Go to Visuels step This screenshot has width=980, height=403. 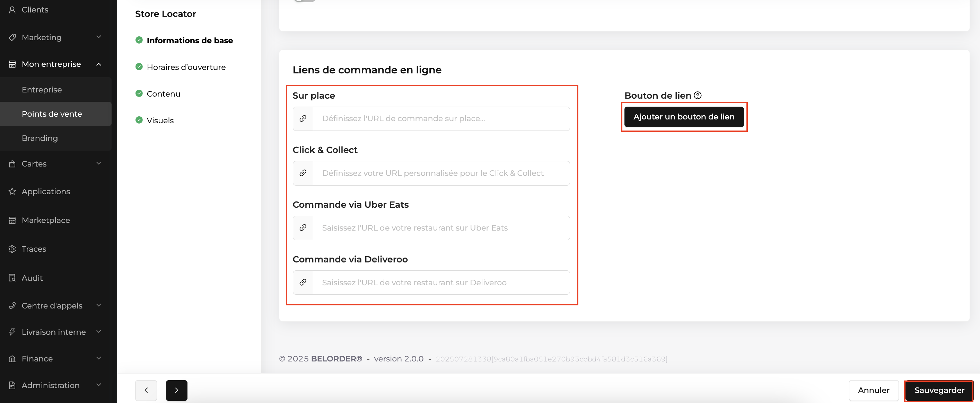pyautogui.click(x=160, y=120)
